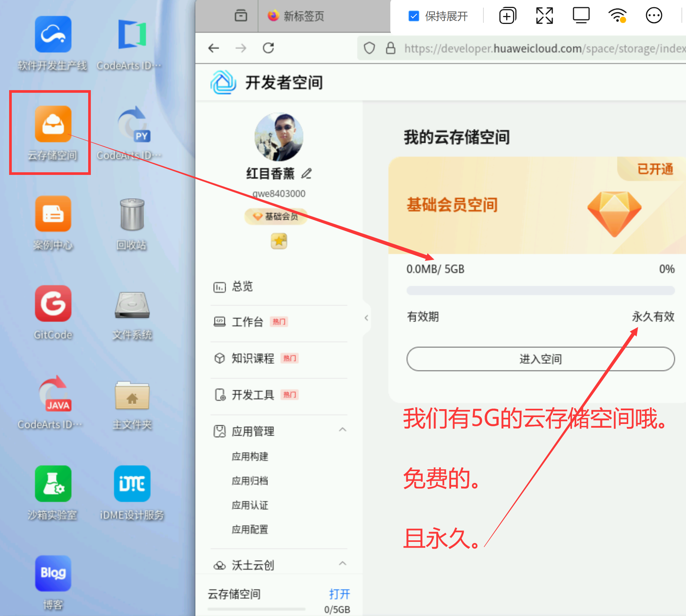Collapse the 应用管理 section chevron
The height and width of the screenshot is (616, 686).
pyautogui.click(x=342, y=430)
